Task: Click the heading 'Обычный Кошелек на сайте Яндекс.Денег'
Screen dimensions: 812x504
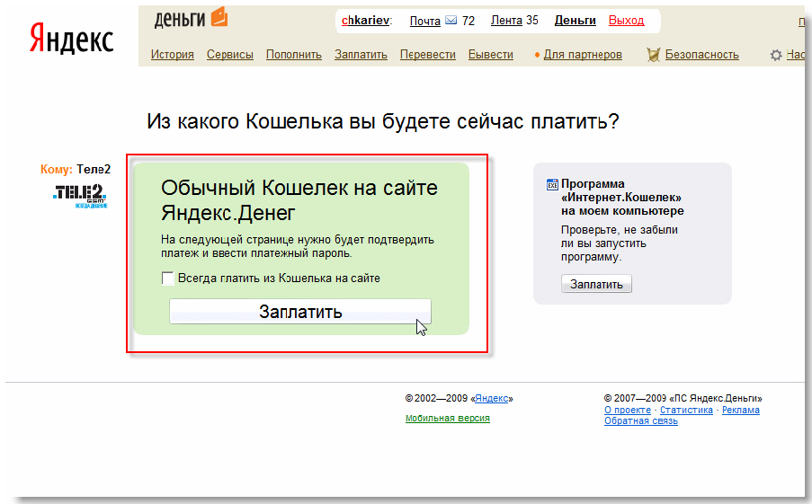Action: (299, 200)
